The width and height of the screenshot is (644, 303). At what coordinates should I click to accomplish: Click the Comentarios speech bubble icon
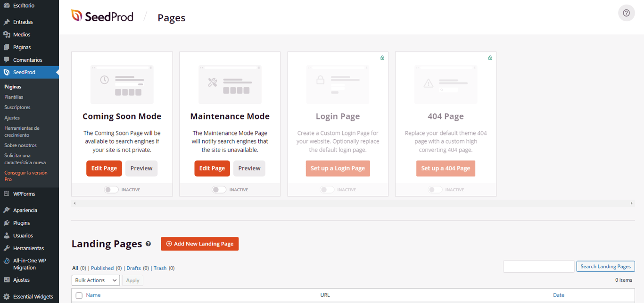pyautogui.click(x=7, y=60)
